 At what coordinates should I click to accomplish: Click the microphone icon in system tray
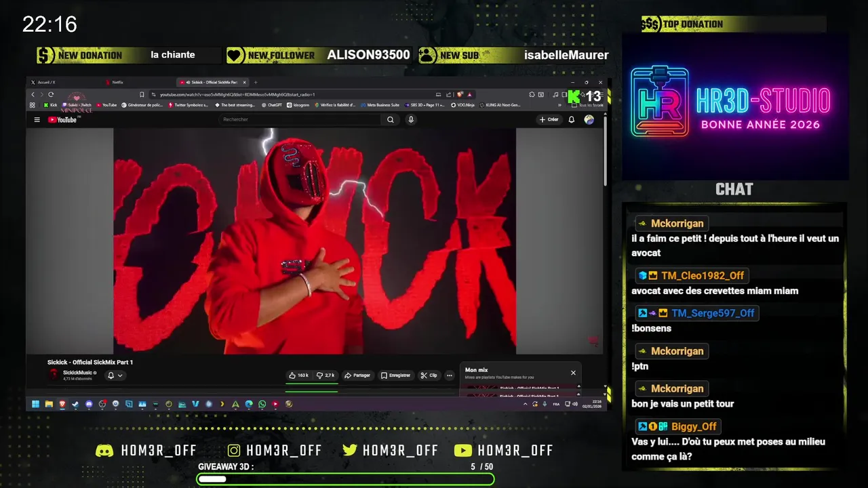point(545,404)
